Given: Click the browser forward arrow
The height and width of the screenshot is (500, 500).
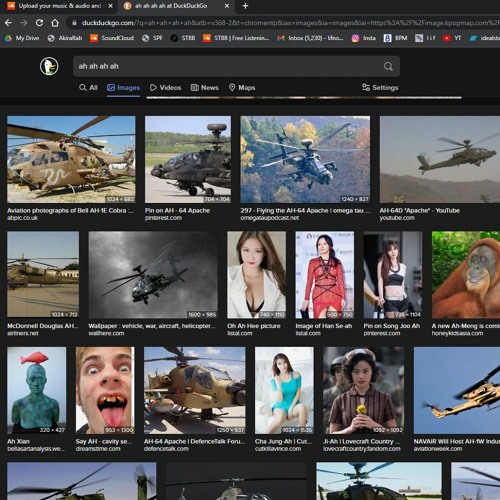Looking at the screenshot, I should [x=24, y=23].
